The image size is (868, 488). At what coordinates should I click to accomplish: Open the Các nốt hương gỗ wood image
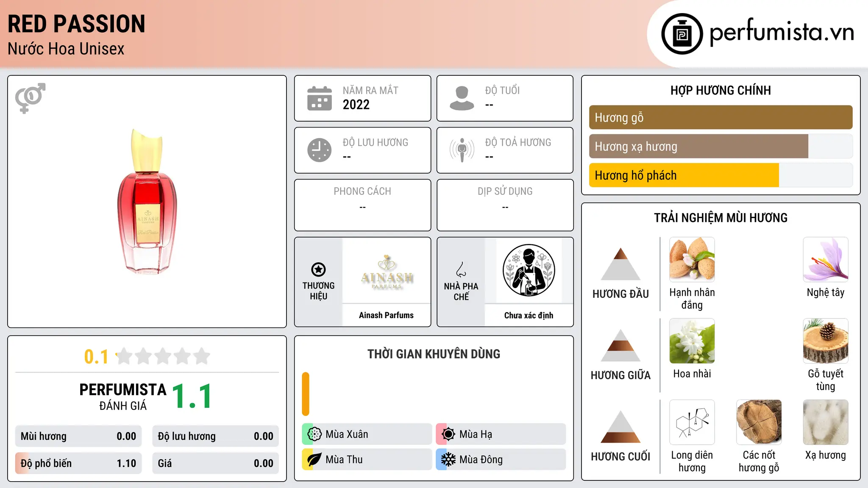click(759, 422)
